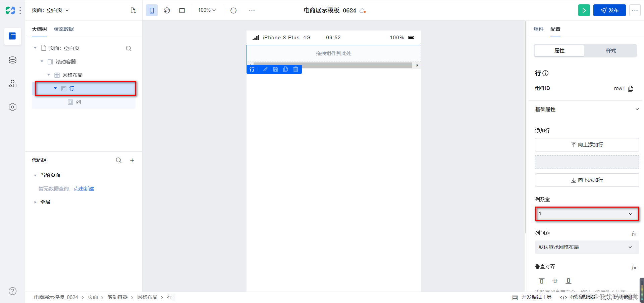This screenshot has height=303, width=644.
Task: Click 网格布局 in the breadcrumb
Action: pyautogui.click(x=147, y=297)
